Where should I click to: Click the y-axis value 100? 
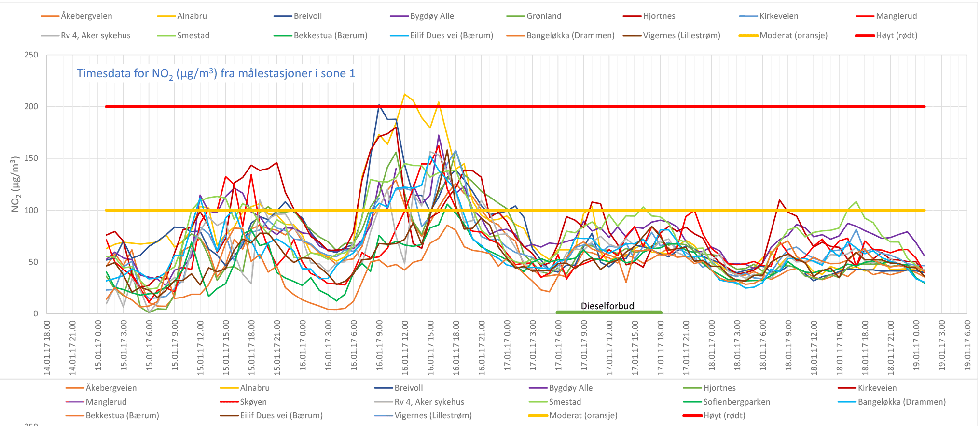(x=31, y=210)
